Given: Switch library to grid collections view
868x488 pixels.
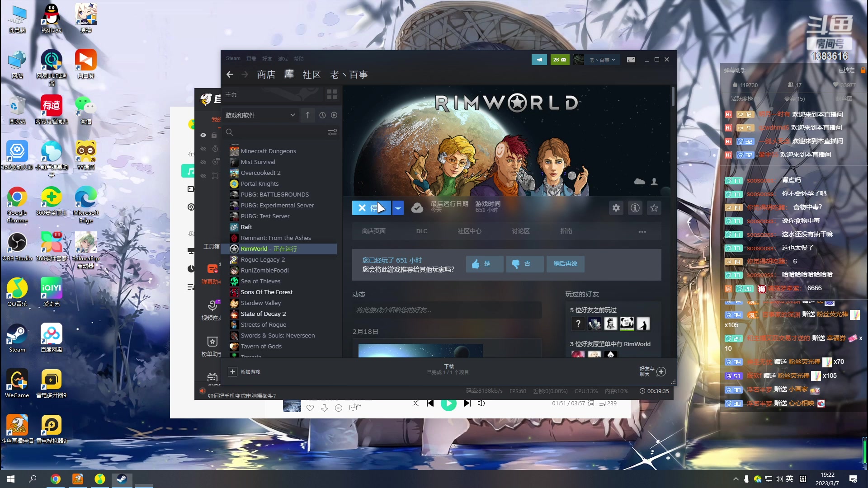Looking at the screenshot, I should tap(332, 94).
